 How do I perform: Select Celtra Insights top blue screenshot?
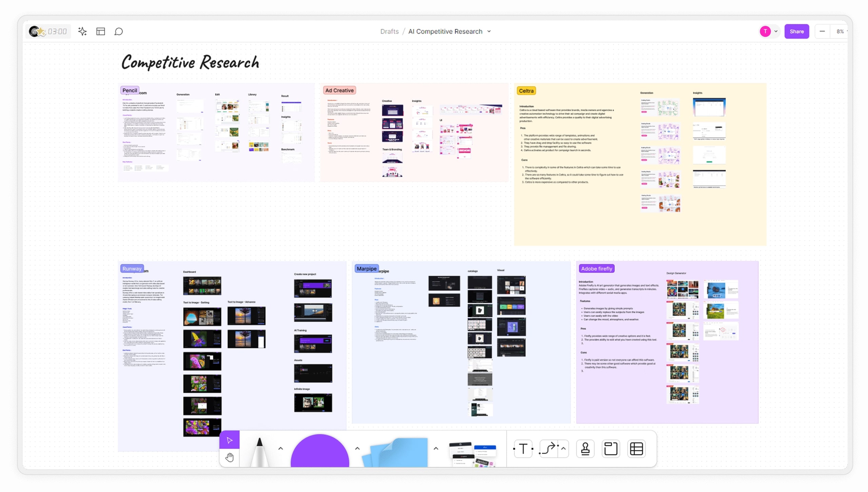[709, 107]
